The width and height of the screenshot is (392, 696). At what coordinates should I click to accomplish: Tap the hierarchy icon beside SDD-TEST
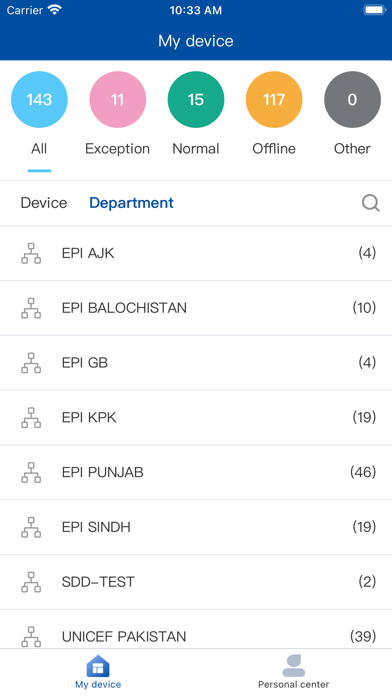click(x=31, y=582)
